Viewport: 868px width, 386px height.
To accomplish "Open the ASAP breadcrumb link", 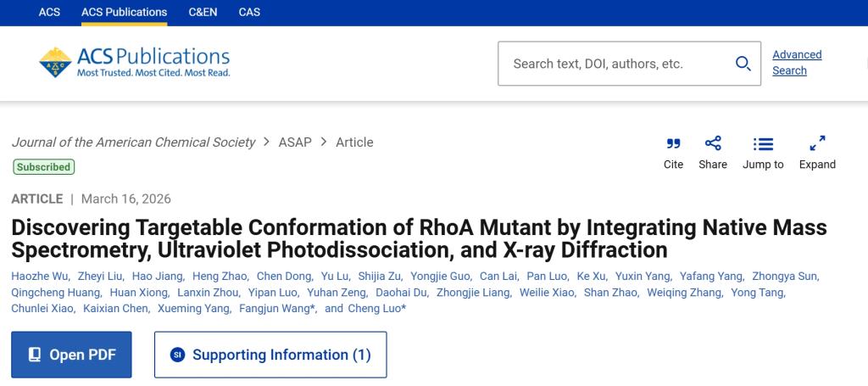I will pos(295,142).
